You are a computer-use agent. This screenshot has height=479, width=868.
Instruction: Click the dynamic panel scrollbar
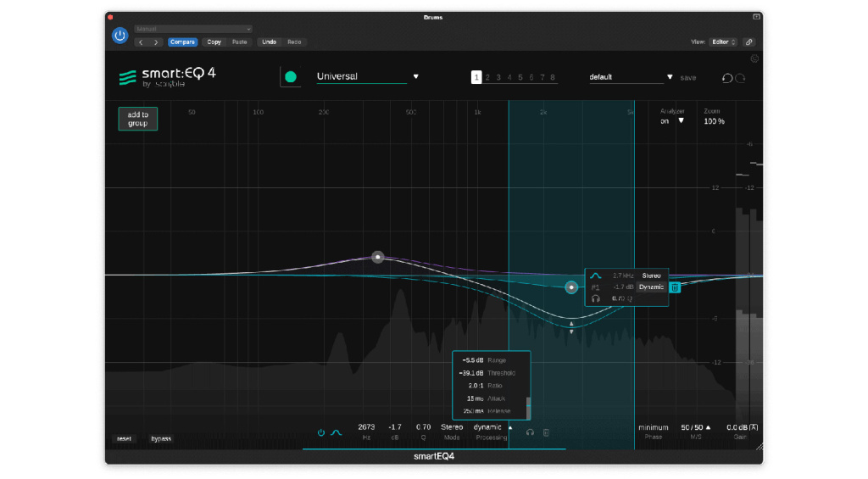coord(528,408)
